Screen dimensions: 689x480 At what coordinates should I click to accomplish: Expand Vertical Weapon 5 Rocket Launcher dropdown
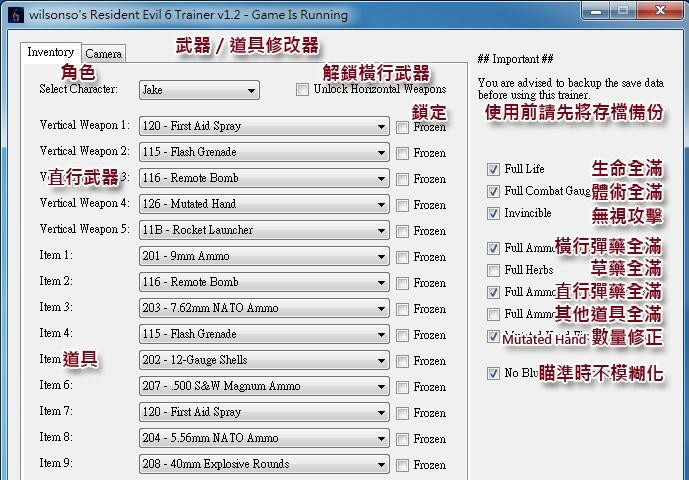tap(264, 230)
